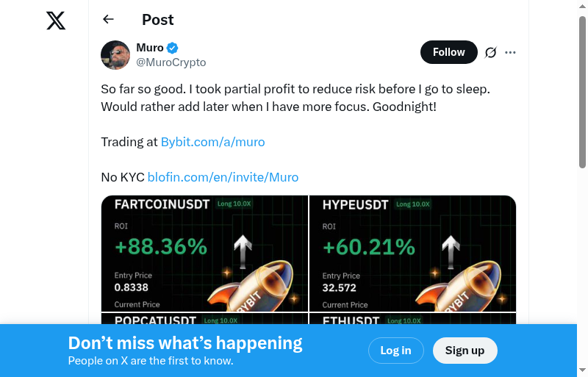Click the scrollbar down arrow
Screen dimensions: 588x377
(x=582, y=370)
